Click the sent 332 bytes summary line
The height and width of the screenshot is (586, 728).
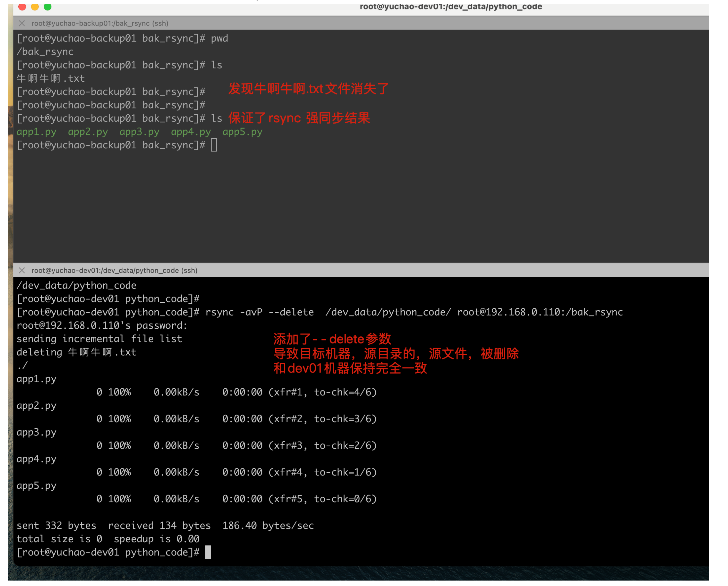click(165, 525)
